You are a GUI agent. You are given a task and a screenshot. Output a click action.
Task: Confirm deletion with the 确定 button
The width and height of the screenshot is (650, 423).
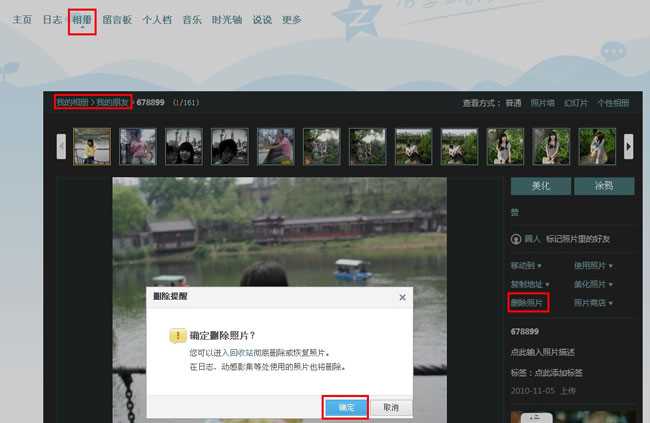[345, 407]
